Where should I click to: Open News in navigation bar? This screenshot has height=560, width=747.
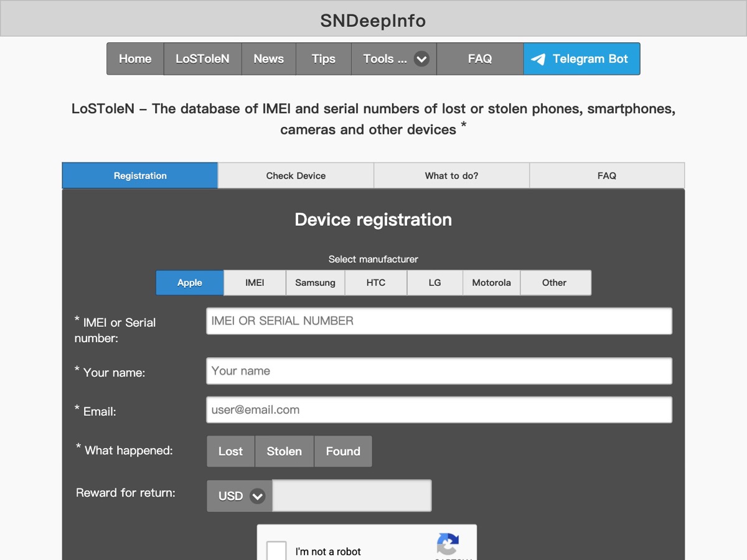(x=268, y=59)
